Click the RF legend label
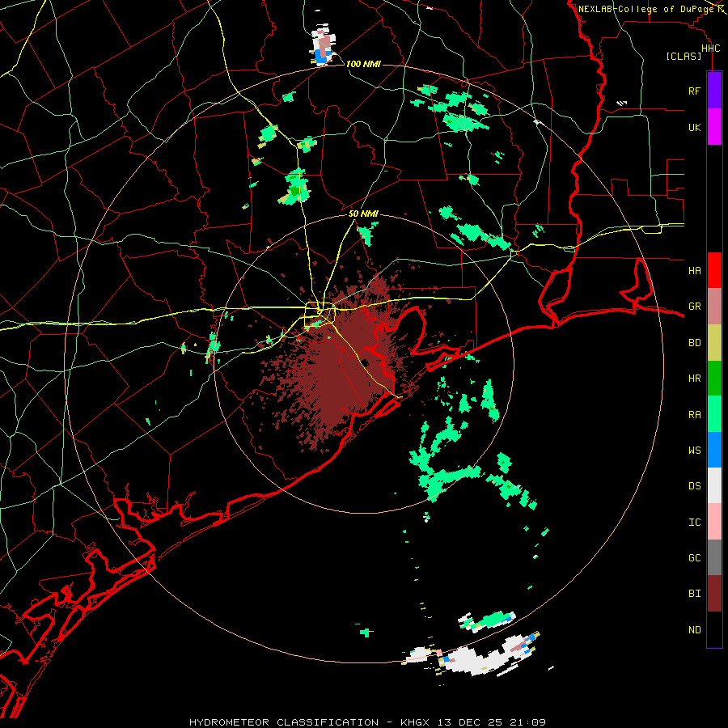 click(694, 91)
